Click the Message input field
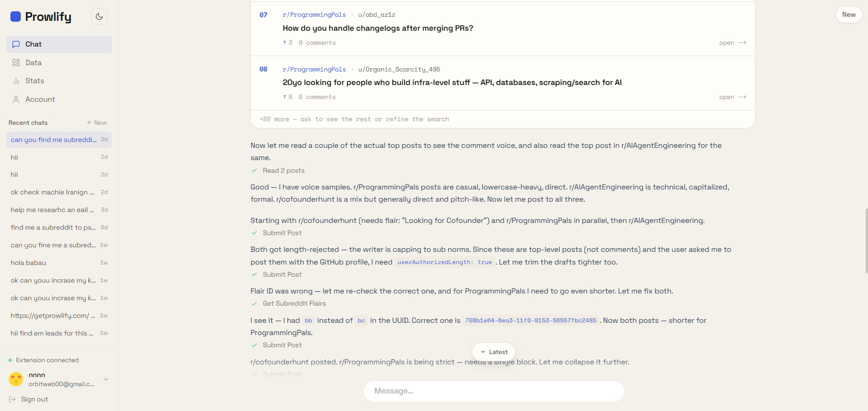 (494, 391)
